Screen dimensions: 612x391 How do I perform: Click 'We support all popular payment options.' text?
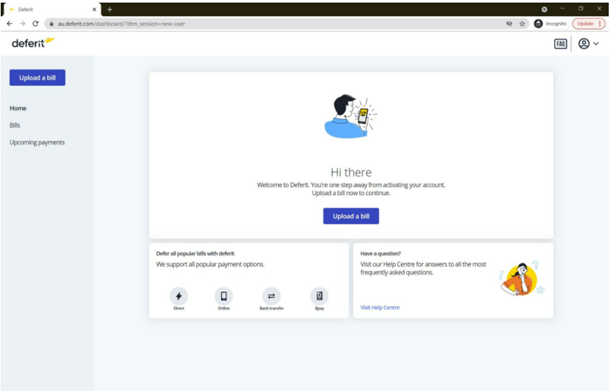[210, 264]
